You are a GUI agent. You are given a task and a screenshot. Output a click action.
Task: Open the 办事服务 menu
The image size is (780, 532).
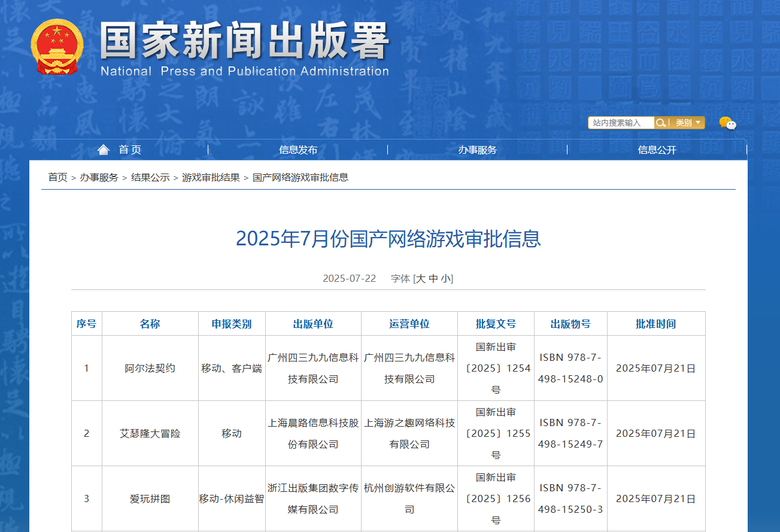click(x=477, y=150)
